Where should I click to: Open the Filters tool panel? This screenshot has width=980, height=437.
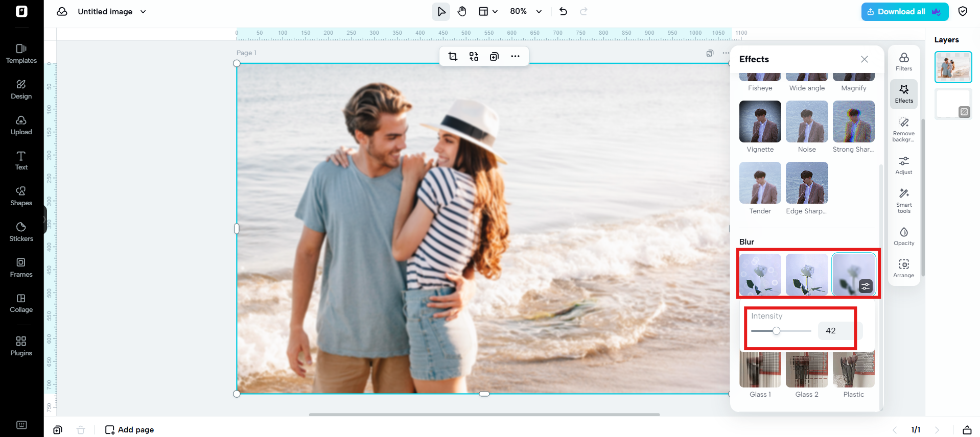point(904,62)
